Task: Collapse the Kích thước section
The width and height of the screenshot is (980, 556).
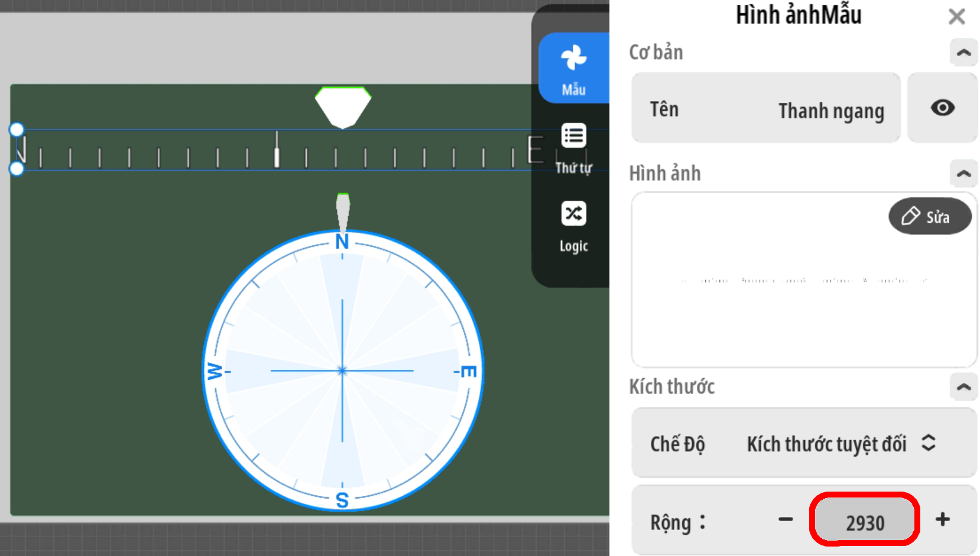Action: tap(963, 387)
